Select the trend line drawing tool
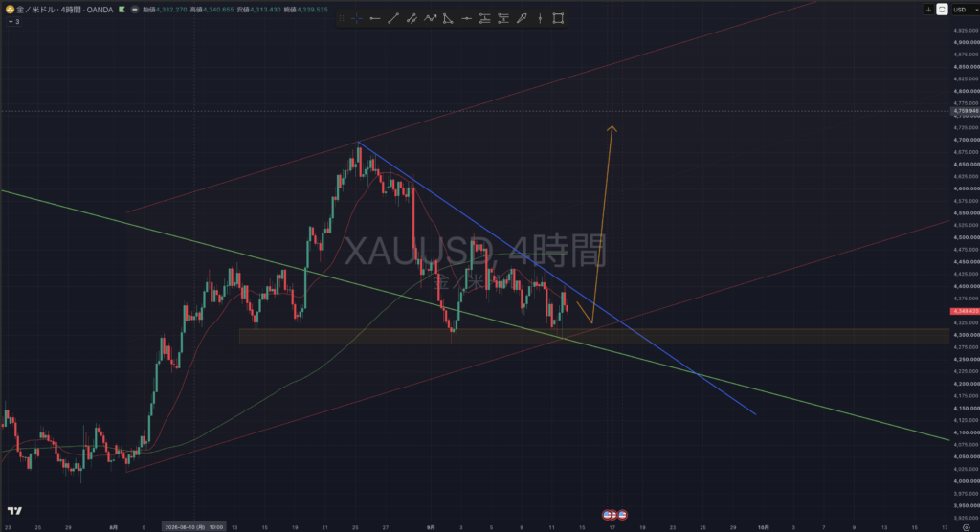Image resolution: width=980 pixels, height=532 pixels. (393, 19)
